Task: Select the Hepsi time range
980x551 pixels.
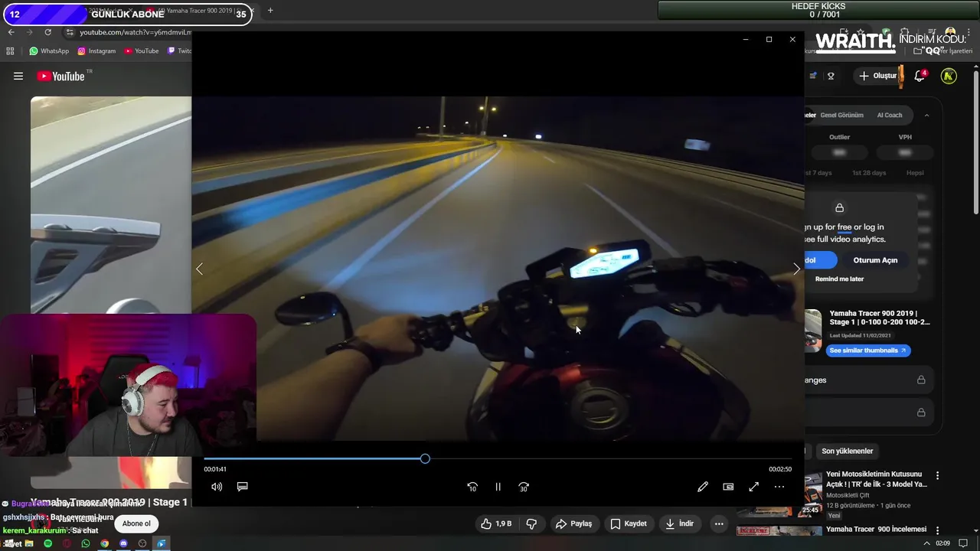Action: click(x=915, y=173)
